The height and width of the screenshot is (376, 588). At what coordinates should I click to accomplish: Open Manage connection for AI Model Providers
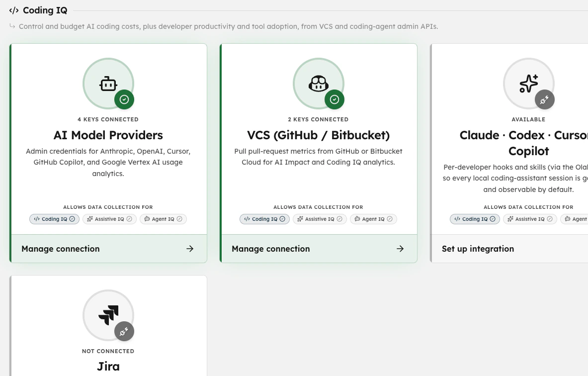[x=109, y=249]
